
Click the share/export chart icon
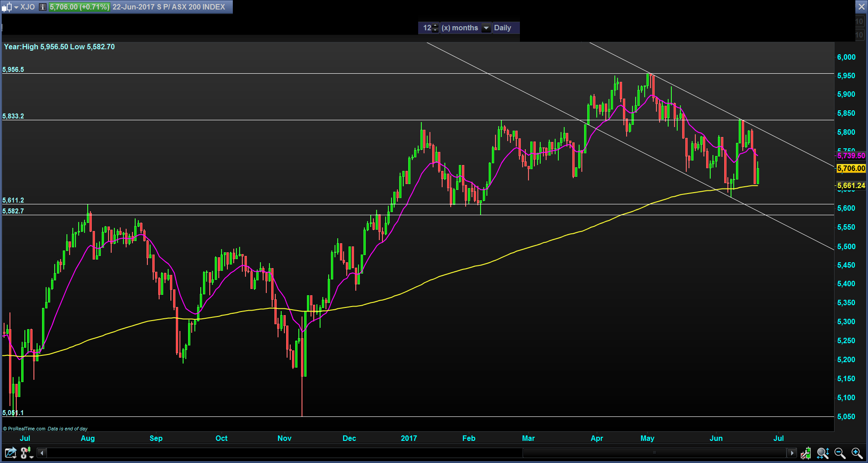[10, 453]
